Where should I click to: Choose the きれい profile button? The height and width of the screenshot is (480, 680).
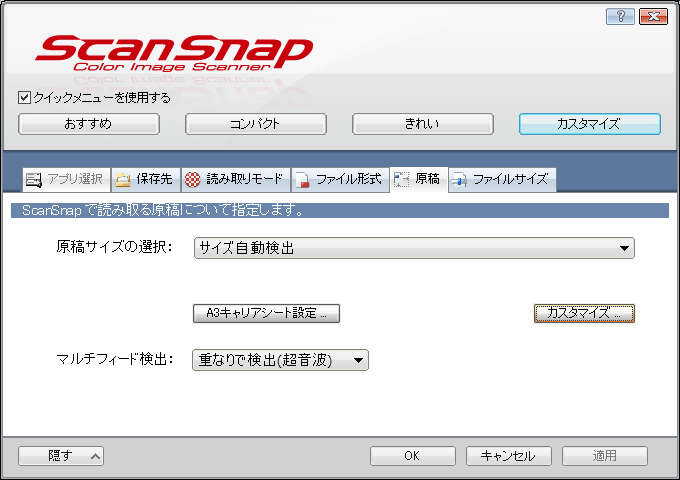[423, 124]
